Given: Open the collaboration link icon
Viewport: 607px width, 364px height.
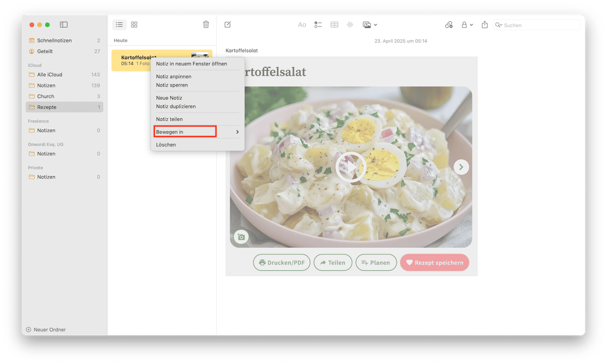Looking at the screenshot, I should click(449, 24).
